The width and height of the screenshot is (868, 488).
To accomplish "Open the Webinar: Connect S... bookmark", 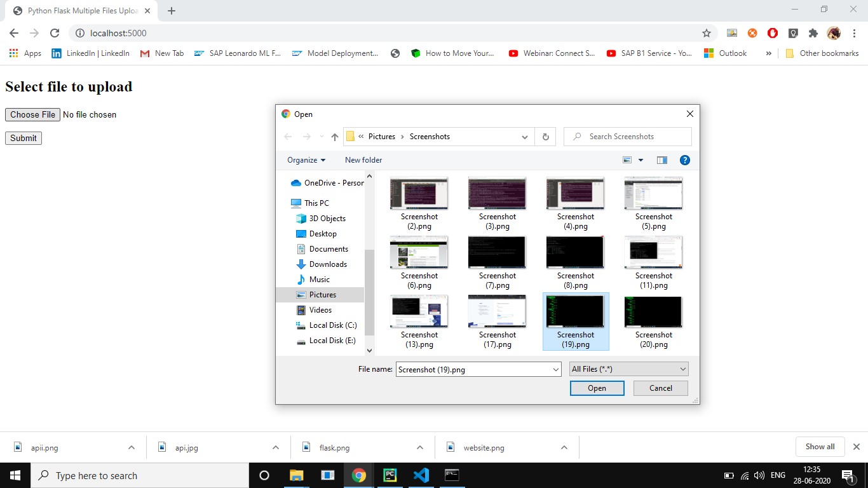I will click(x=552, y=53).
